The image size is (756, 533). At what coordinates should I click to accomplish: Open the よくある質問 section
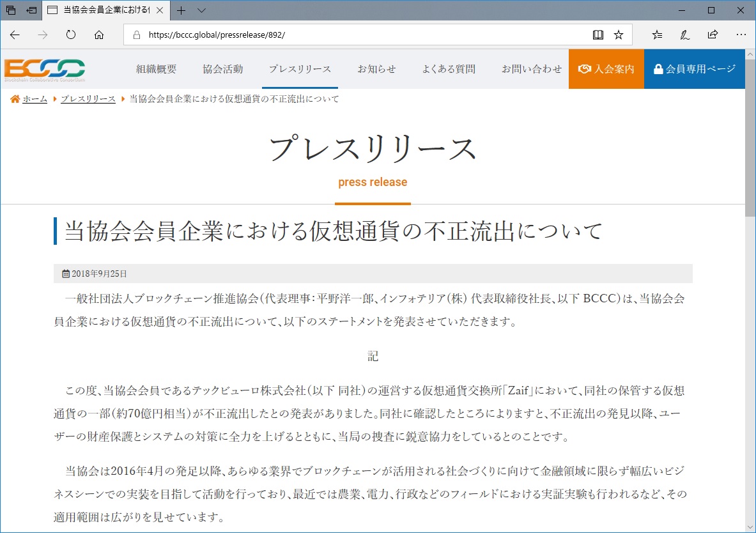tap(449, 69)
